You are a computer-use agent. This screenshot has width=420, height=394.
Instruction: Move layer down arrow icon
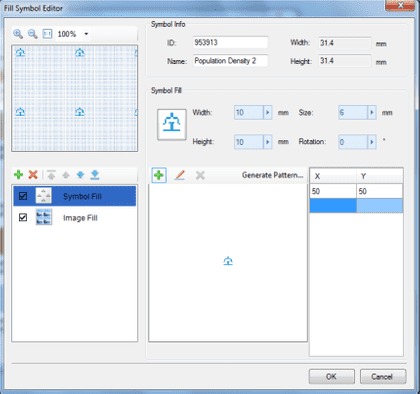tap(80, 175)
